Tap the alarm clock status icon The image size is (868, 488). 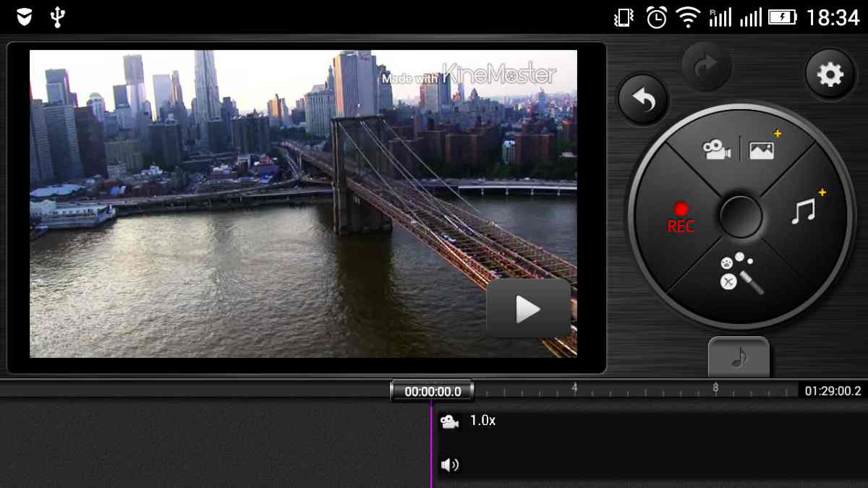coord(656,17)
